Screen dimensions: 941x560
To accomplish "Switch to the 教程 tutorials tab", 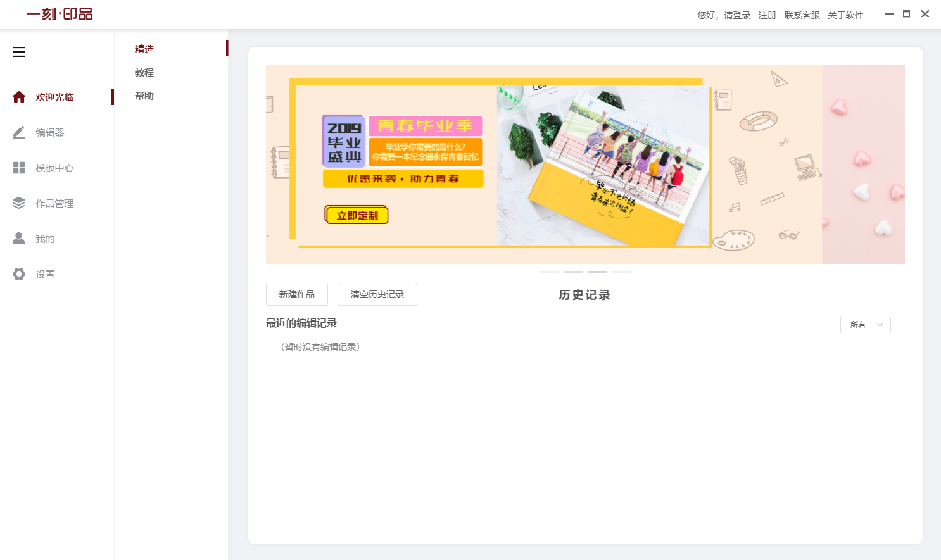I will pos(144,72).
